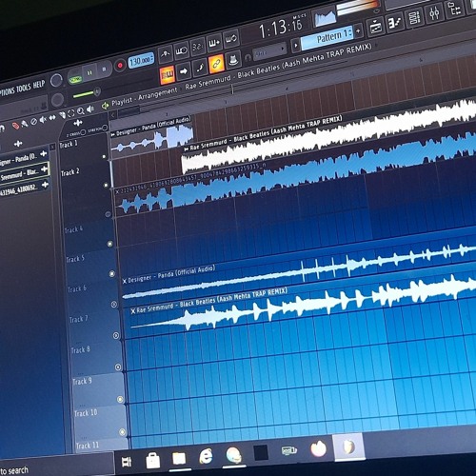
Task: Toggle mute switch for Track 8
Action: coord(118,367)
